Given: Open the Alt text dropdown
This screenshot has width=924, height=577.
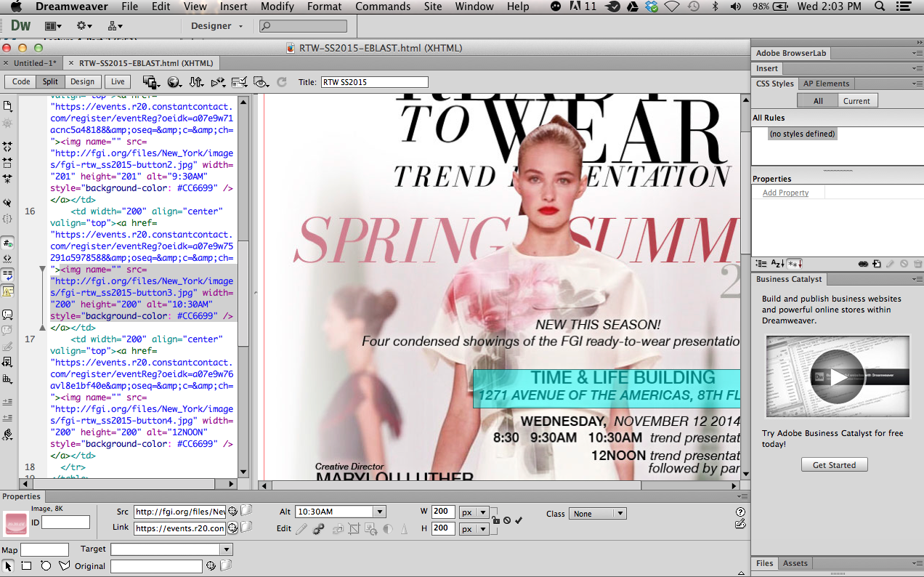Looking at the screenshot, I should point(379,512).
